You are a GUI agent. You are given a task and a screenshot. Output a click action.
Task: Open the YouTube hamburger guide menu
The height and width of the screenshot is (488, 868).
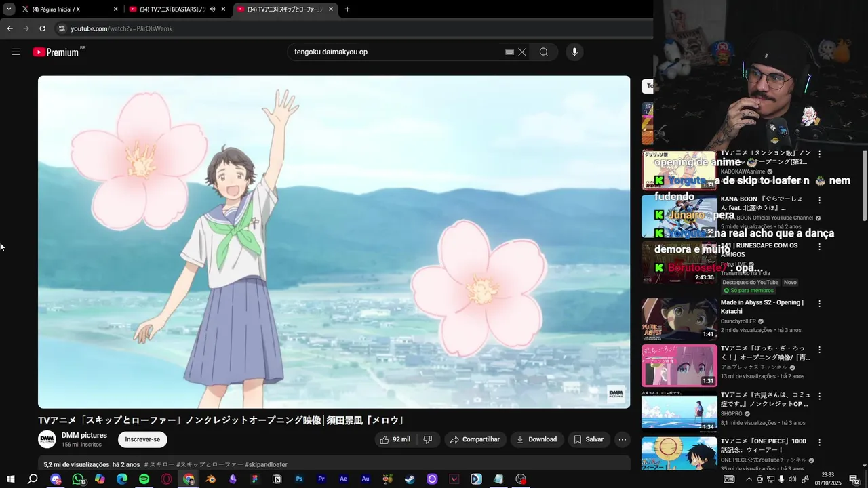tap(16, 52)
